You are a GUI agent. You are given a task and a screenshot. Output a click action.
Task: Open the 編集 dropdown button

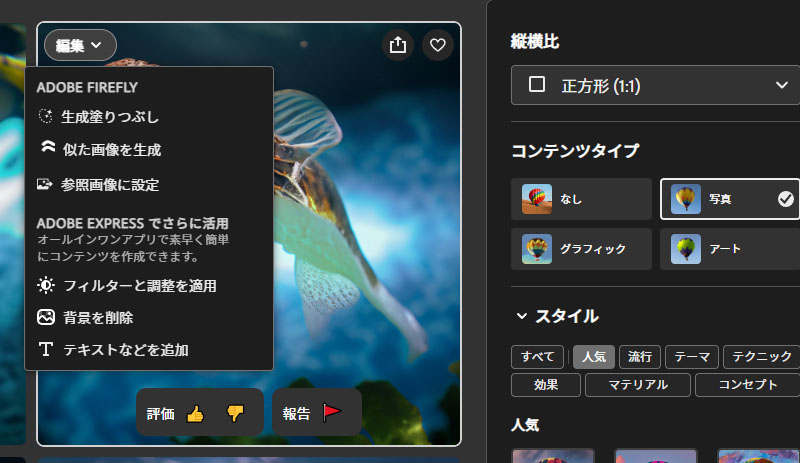[x=80, y=45]
